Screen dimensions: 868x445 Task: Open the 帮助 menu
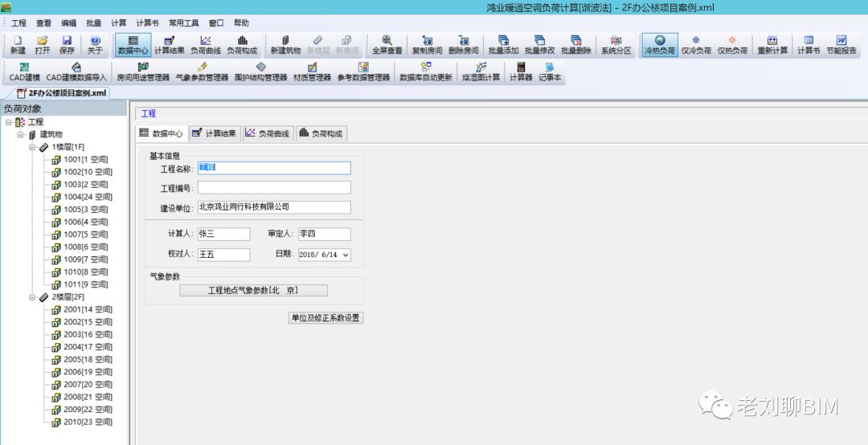(x=241, y=23)
